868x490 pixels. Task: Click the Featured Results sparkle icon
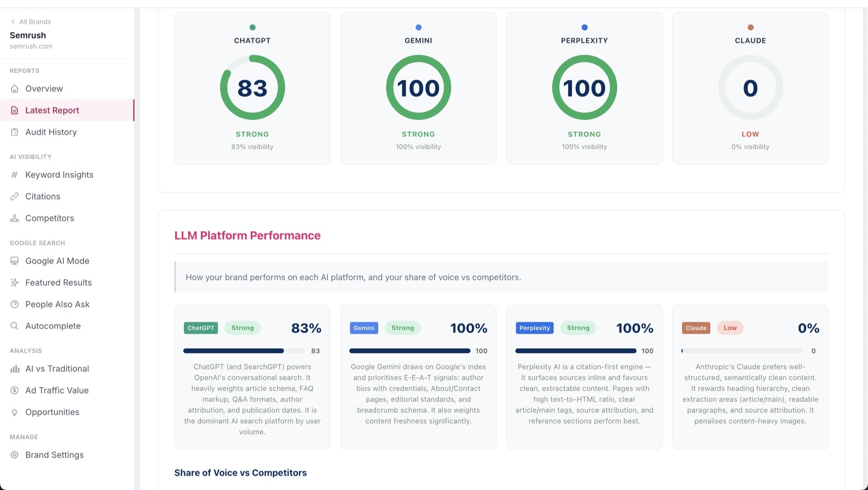pos(14,283)
